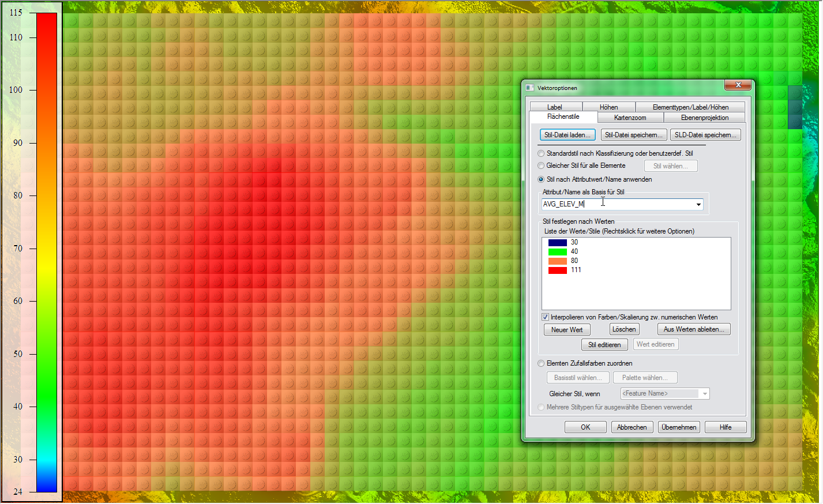This screenshot has width=823, height=504.
Task: Select the value 30 in the list
Action: tap(574, 242)
